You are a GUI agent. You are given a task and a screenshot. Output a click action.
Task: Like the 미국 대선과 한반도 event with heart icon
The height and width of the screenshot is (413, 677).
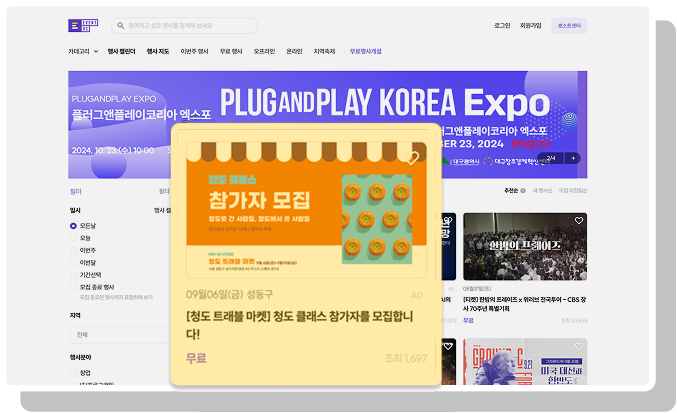579,346
